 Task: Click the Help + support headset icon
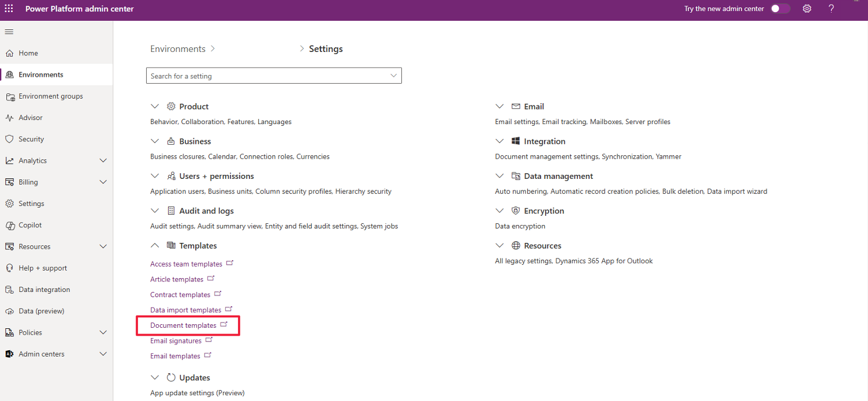pyautogui.click(x=9, y=268)
